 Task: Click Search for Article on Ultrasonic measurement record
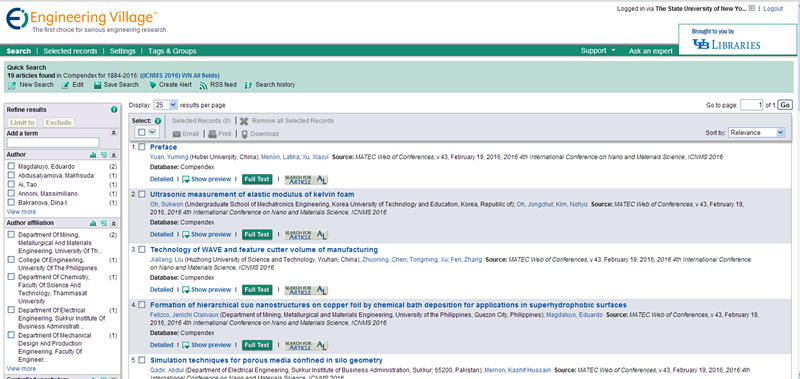[x=306, y=234]
